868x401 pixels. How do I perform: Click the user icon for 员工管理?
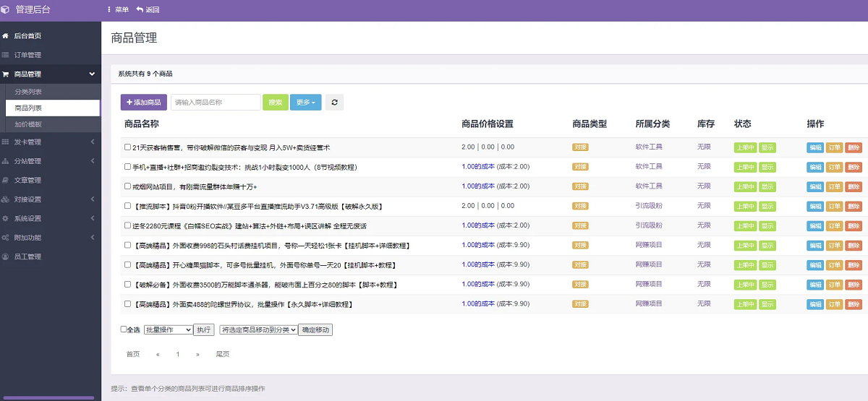6,256
